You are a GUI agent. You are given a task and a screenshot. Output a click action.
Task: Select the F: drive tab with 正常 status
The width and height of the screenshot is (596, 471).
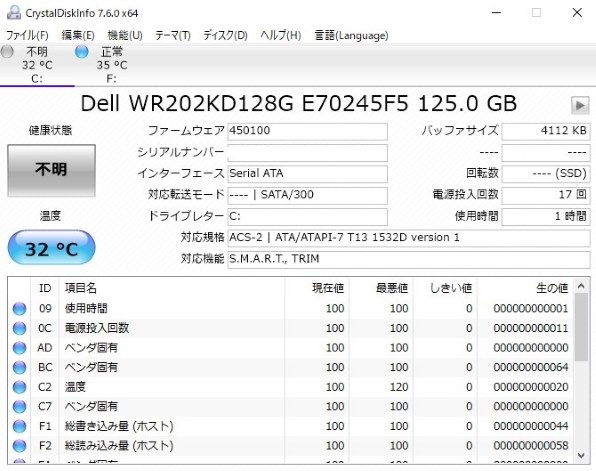(x=111, y=65)
